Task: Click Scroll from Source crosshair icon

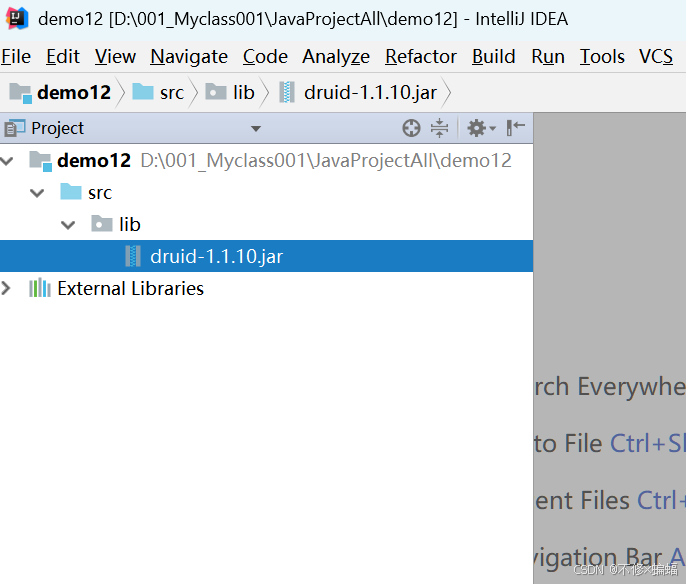Action: (x=411, y=128)
